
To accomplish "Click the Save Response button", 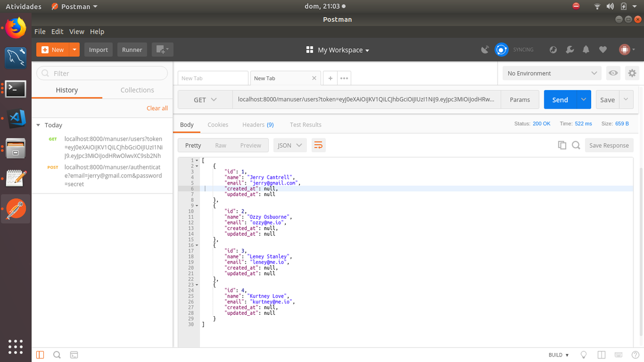I will click(x=609, y=145).
